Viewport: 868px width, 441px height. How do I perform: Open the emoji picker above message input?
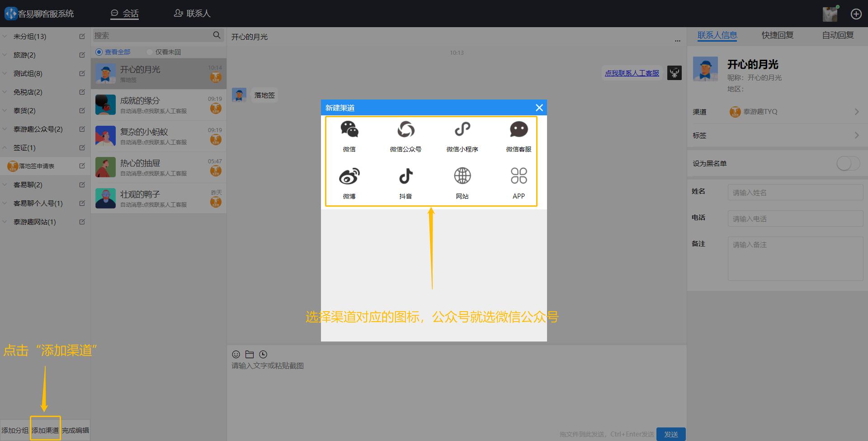coord(236,354)
